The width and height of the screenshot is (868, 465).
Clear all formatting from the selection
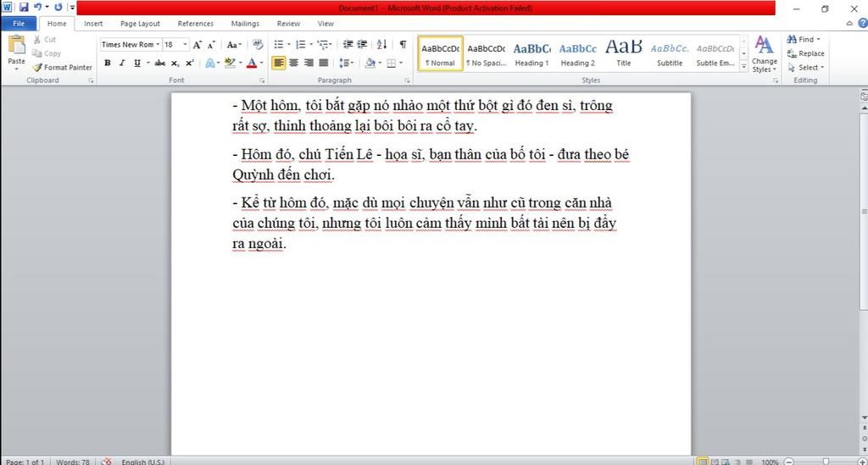258,45
